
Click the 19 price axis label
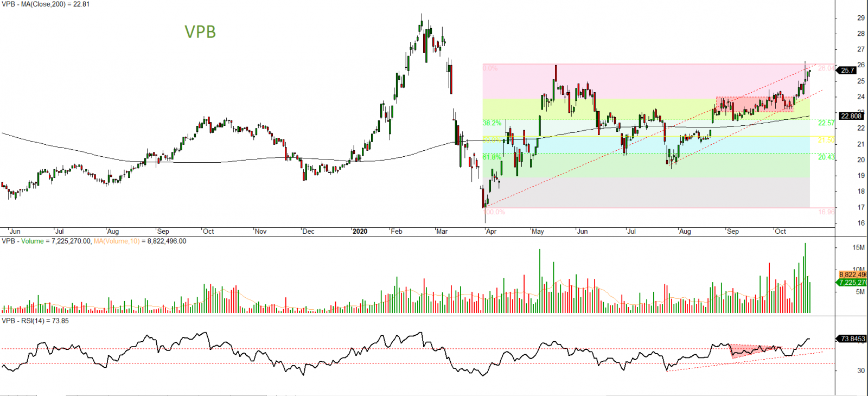click(861, 176)
